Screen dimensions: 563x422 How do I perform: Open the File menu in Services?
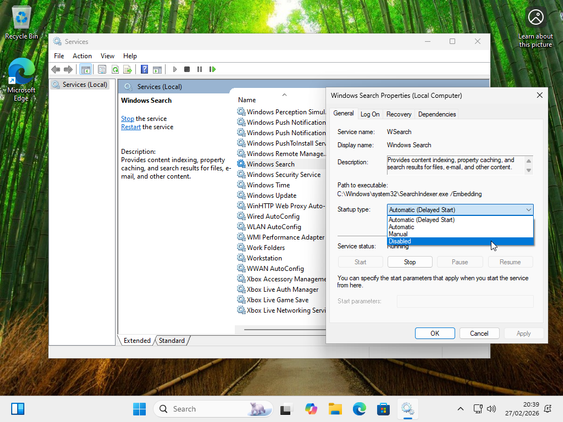pyautogui.click(x=59, y=56)
